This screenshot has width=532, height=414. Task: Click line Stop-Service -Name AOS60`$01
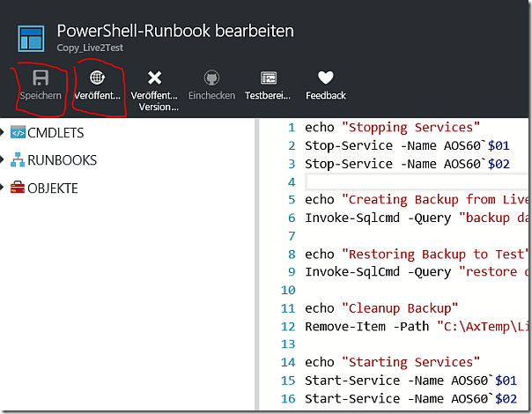click(x=407, y=145)
